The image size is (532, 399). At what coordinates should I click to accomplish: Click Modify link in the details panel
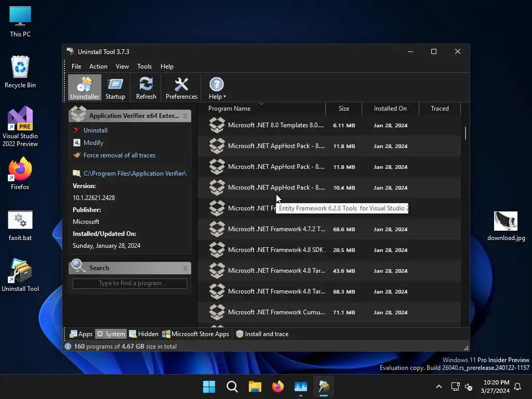pyautogui.click(x=94, y=143)
